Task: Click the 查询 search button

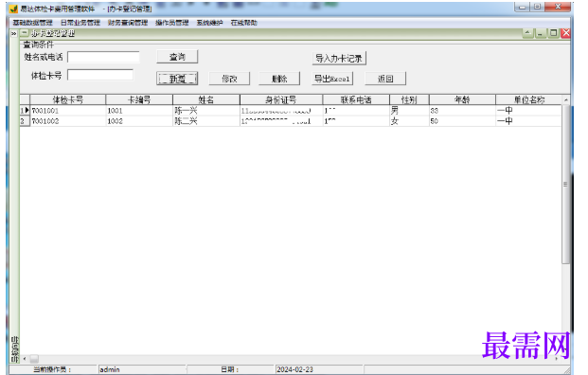Action: click(177, 57)
